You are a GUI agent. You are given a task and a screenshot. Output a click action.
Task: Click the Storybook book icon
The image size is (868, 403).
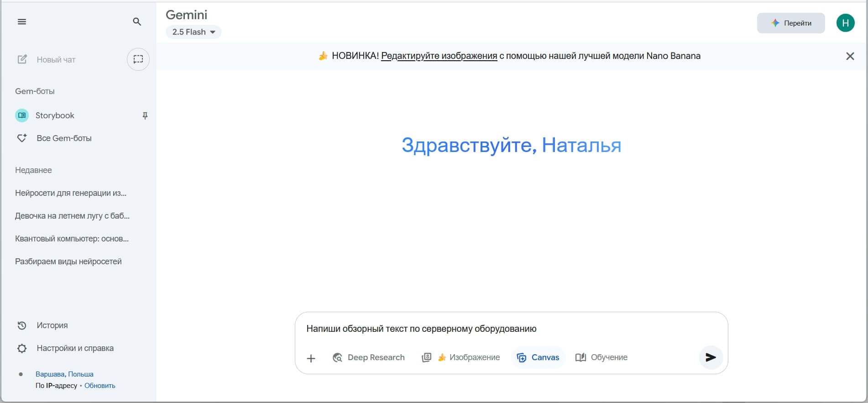click(x=22, y=115)
